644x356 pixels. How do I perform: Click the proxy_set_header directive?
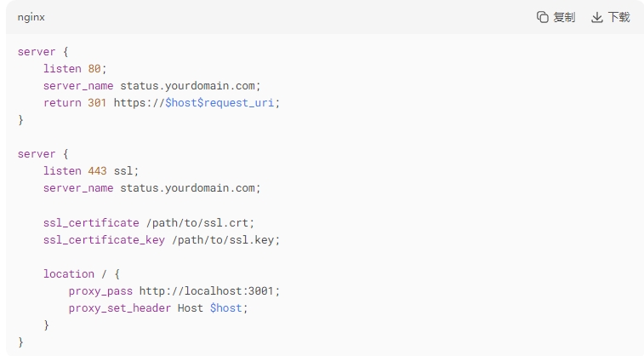pyautogui.click(x=119, y=308)
